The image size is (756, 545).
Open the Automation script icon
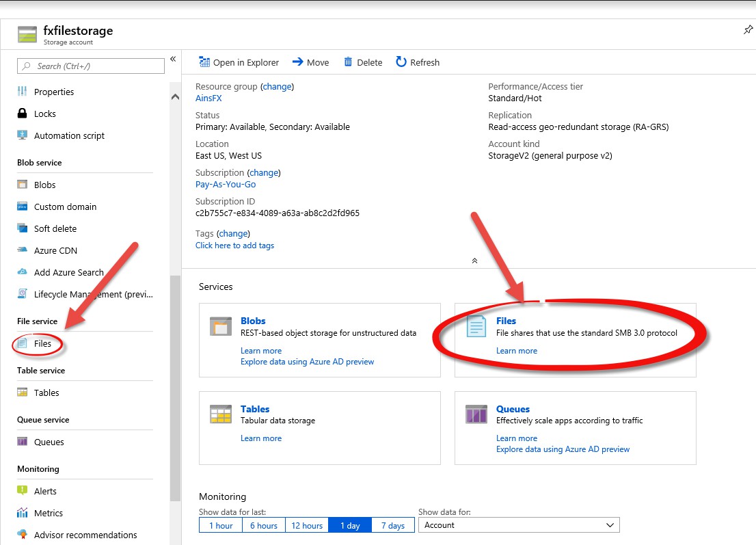click(22, 135)
